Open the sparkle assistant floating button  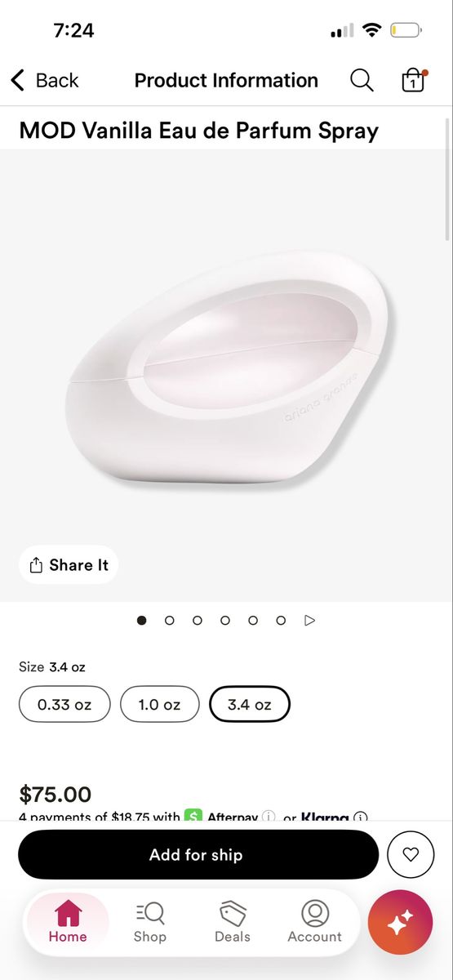400,921
